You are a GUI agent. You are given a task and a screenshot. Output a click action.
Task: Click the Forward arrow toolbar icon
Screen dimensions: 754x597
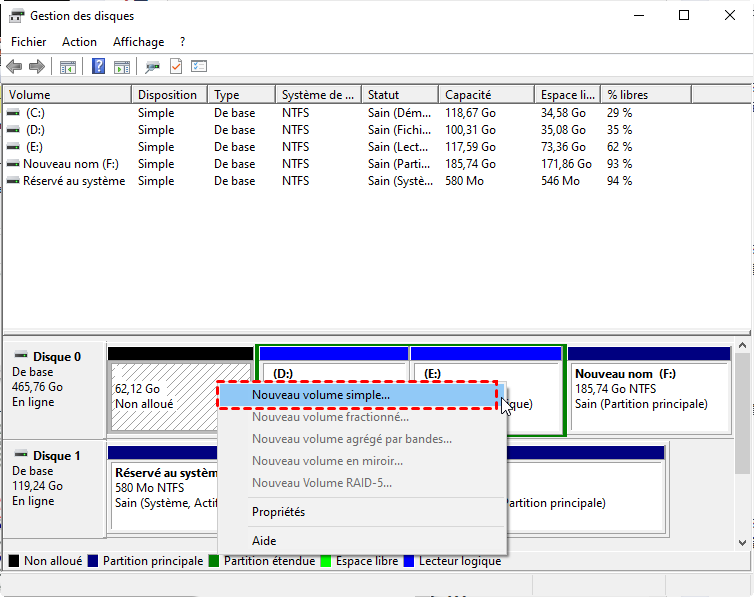tap(37, 66)
